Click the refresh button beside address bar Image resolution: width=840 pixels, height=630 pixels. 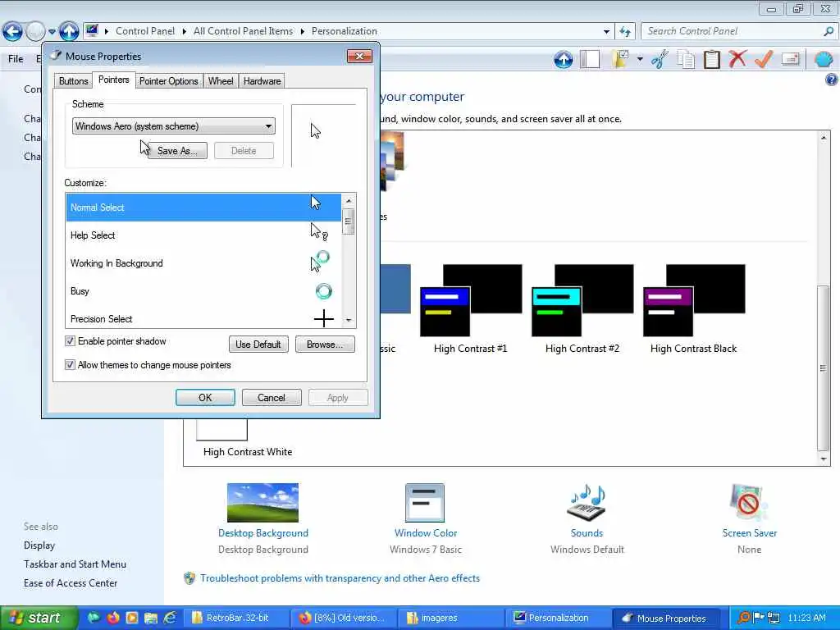point(624,32)
